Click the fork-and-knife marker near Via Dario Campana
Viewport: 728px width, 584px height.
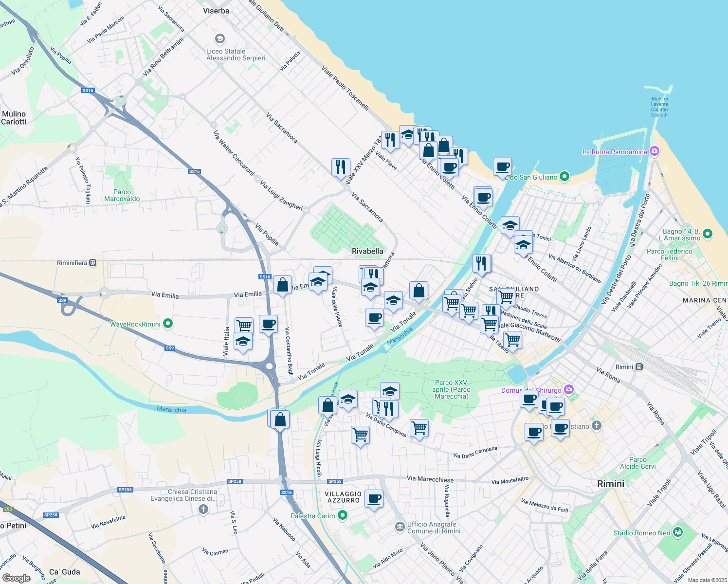(x=388, y=408)
